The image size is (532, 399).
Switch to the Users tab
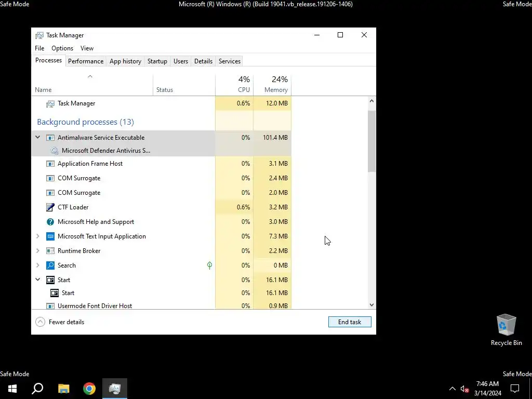[x=180, y=61]
